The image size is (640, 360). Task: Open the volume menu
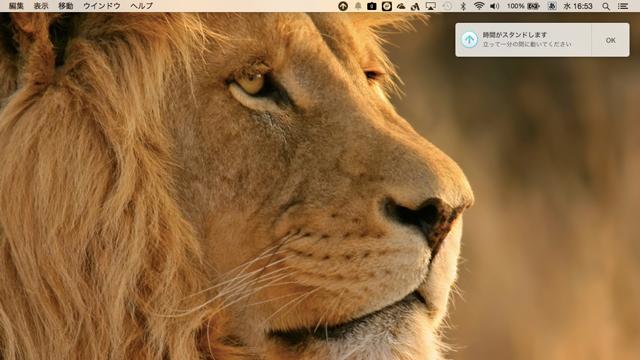[x=494, y=6]
